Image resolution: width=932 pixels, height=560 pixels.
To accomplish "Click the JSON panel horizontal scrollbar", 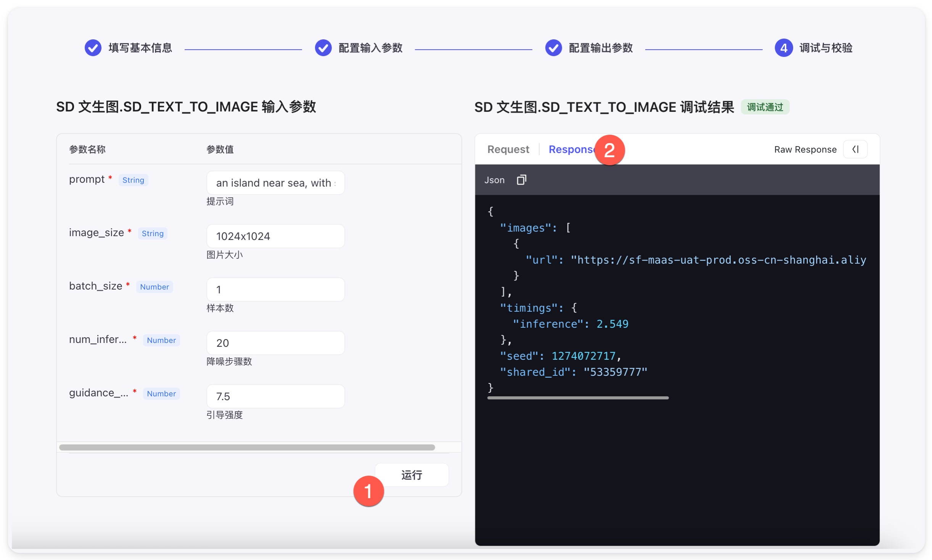I will (578, 398).
